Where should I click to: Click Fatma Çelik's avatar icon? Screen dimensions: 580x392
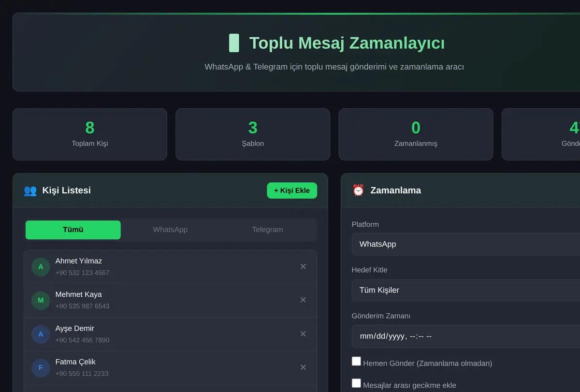[x=41, y=368]
